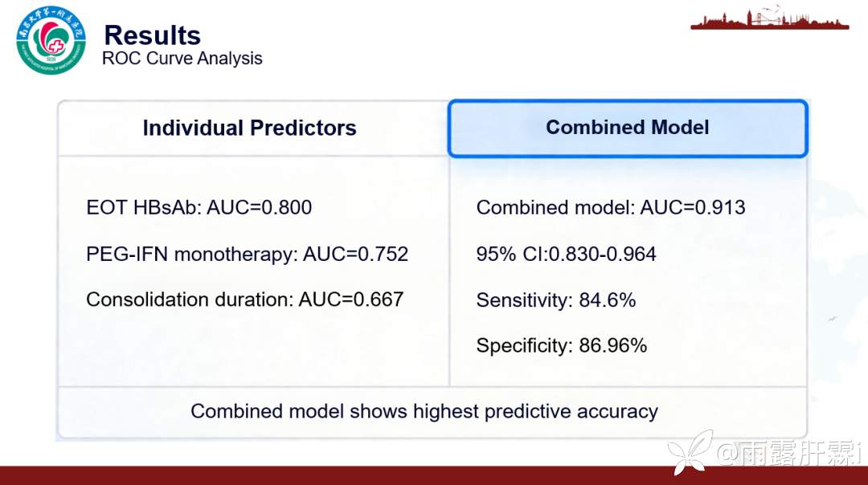The height and width of the screenshot is (485, 868).
Task: Click the combined model conclusion footer text
Action: point(424,411)
